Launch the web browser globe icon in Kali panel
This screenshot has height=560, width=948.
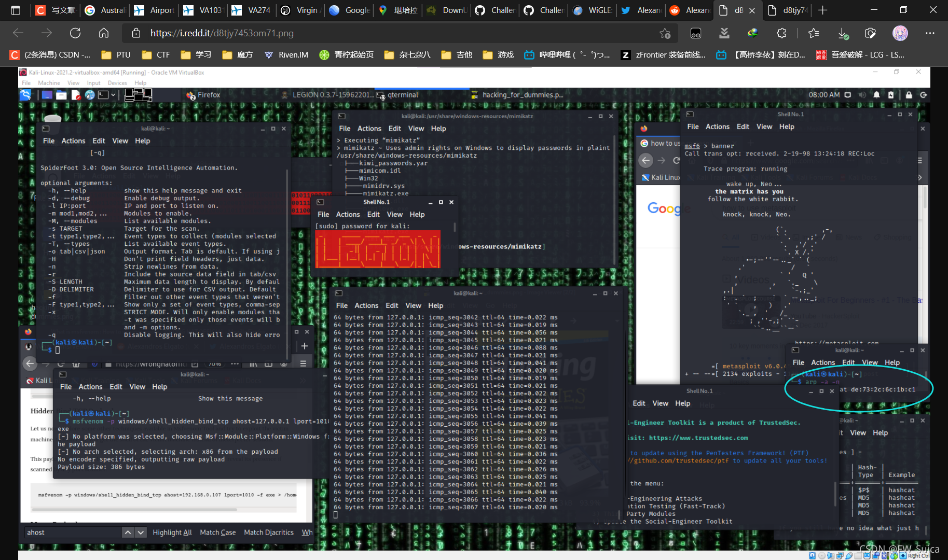click(x=90, y=95)
